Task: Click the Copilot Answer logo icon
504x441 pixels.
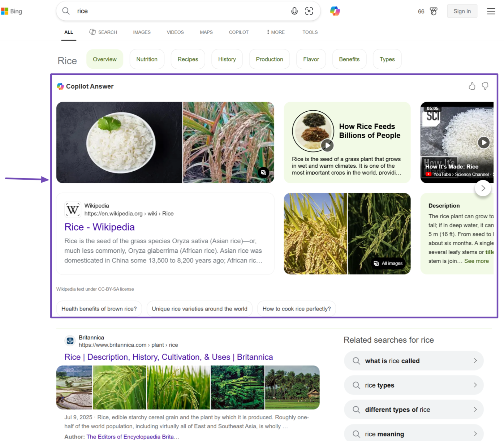Action: click(60, 86)
